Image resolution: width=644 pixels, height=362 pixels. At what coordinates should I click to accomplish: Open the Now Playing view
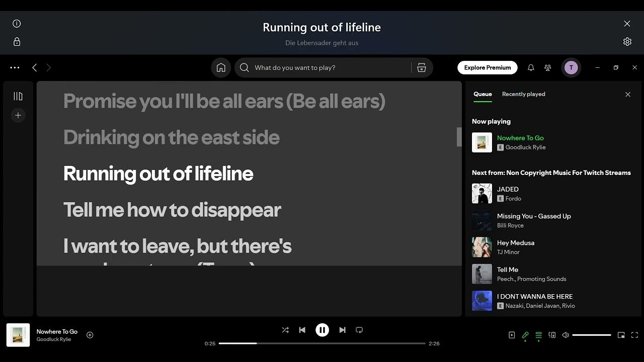pos(512,335)
